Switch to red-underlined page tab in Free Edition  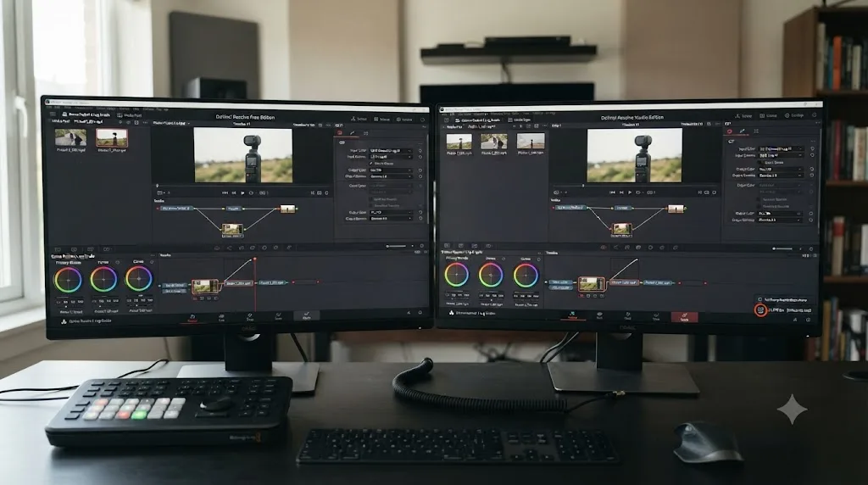(x=192, y=318)
